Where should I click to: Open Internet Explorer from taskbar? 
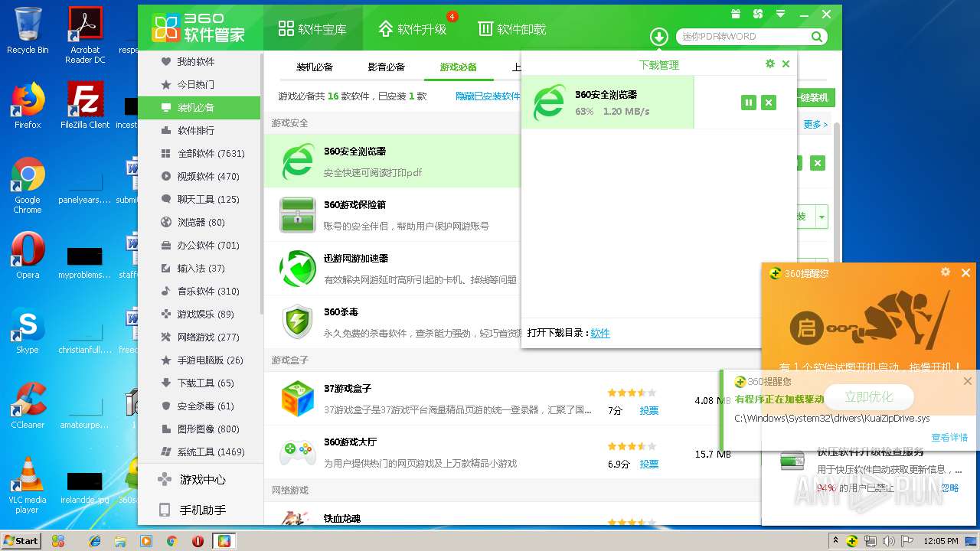coord(95,540)
